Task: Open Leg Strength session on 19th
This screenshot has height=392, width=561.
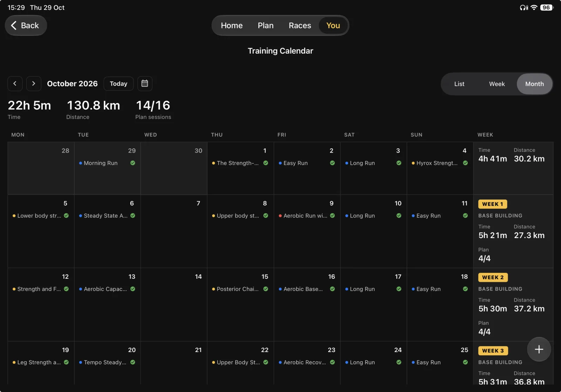Action: pos(41,362)
